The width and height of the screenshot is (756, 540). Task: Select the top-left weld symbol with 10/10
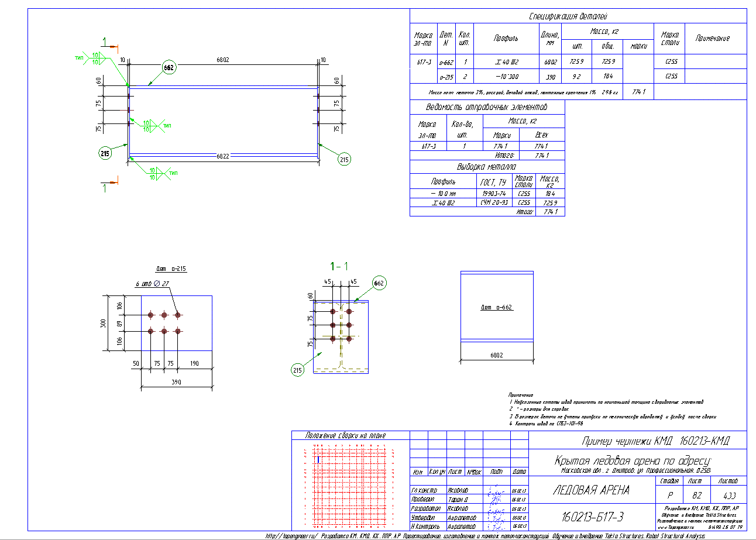click(x=96, y=58)
